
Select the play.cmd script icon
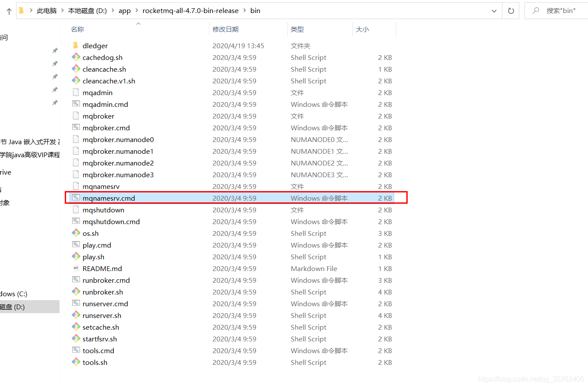(x=76, y=245)
